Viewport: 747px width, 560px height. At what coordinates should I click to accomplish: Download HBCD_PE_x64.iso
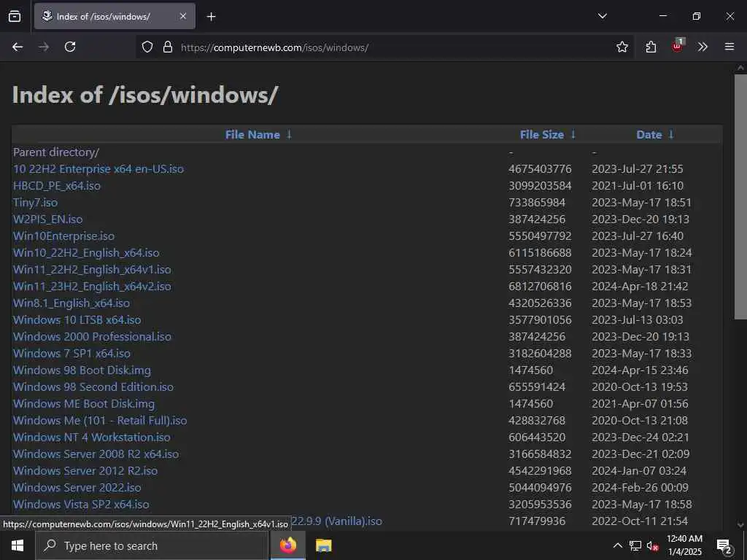[x=57, y=186]
